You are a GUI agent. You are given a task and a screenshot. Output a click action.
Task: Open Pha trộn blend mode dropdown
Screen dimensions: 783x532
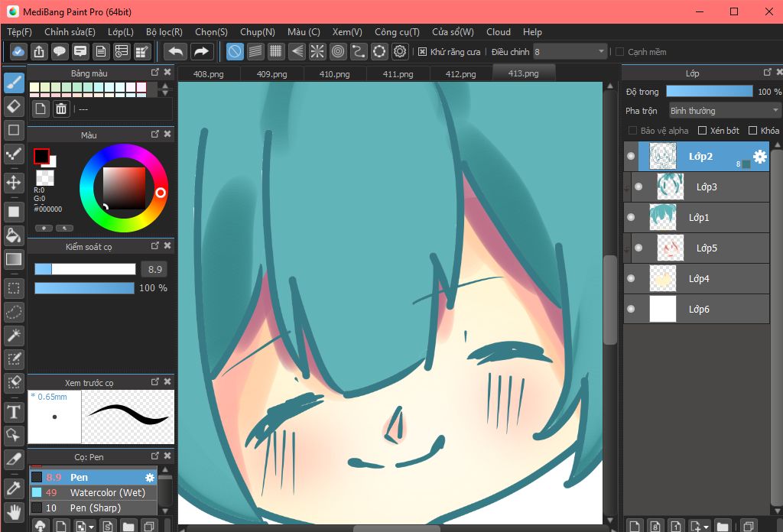point(724,111)
